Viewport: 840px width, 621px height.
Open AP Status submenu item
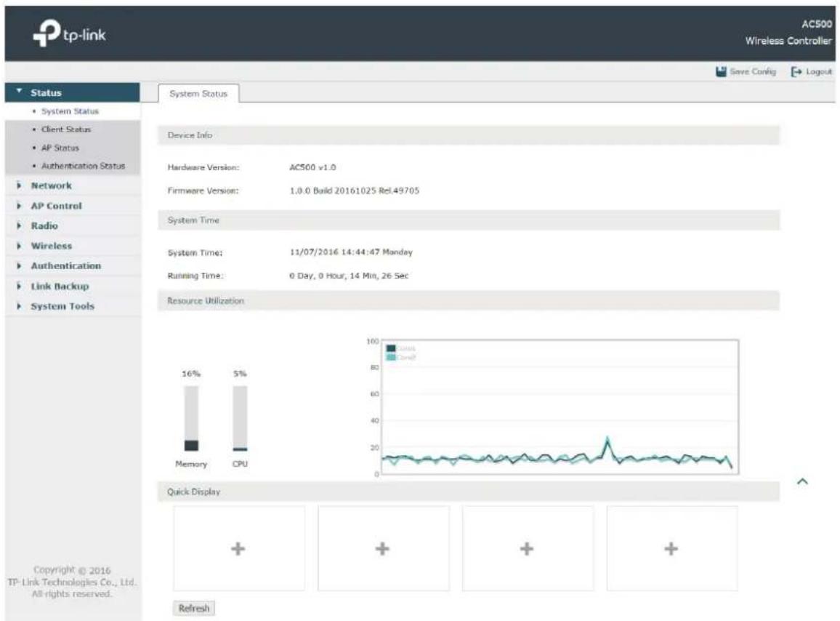point(60,148)
